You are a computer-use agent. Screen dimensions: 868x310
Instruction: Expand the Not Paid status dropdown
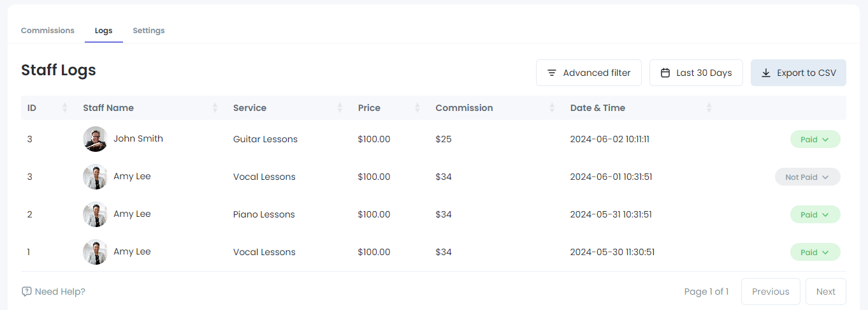[x=807, y=177]
